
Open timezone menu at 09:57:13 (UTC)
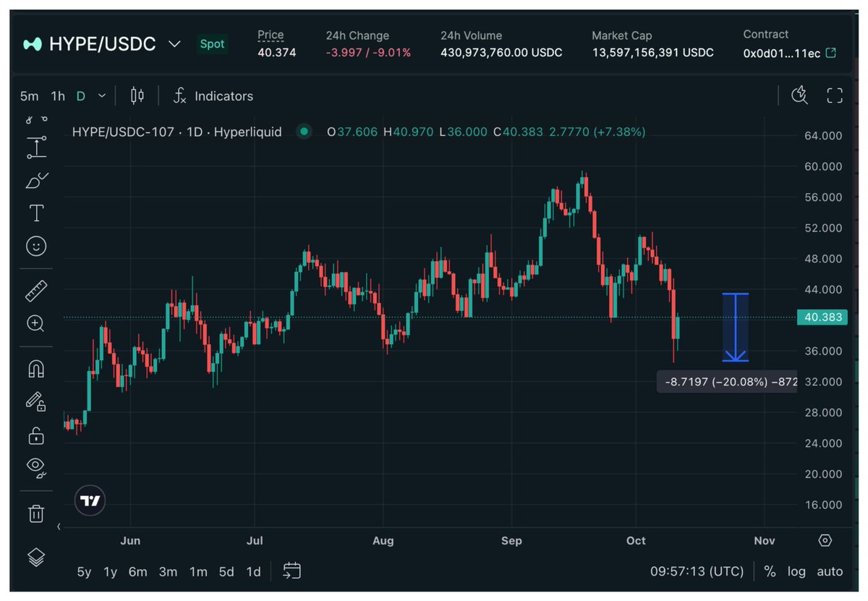(x=697, y=571)
